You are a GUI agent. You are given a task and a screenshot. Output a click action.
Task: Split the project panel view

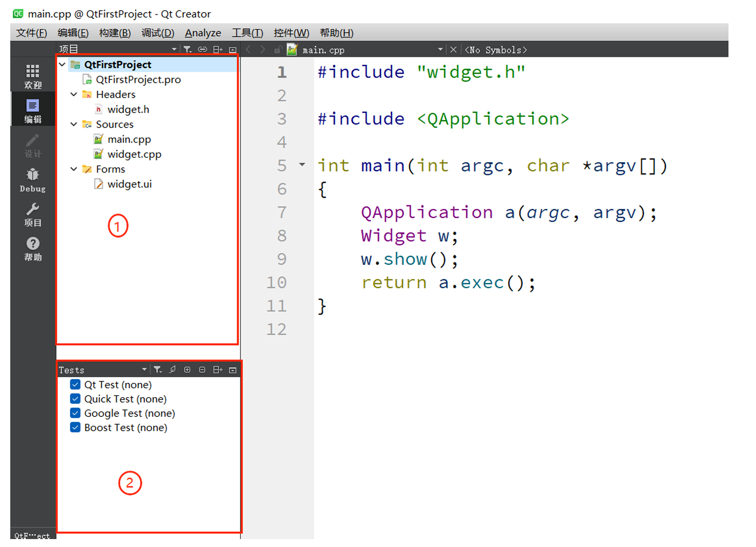click(x=218, y=49)
